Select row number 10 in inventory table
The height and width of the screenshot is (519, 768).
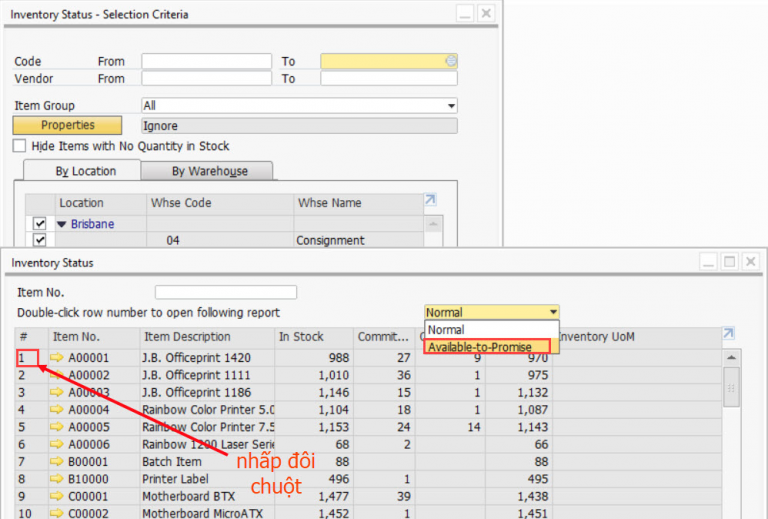(31, 513)
